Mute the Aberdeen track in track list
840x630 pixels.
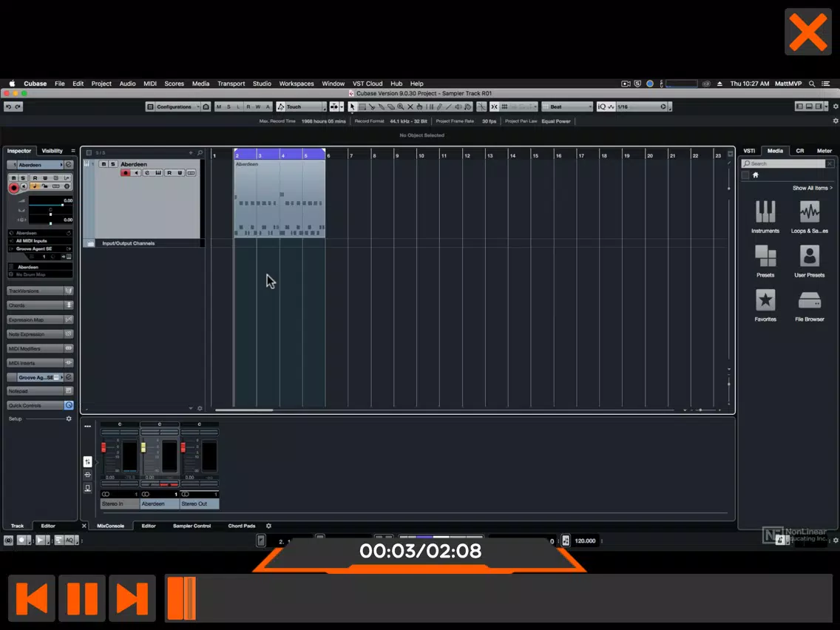[x=104, y=164]
